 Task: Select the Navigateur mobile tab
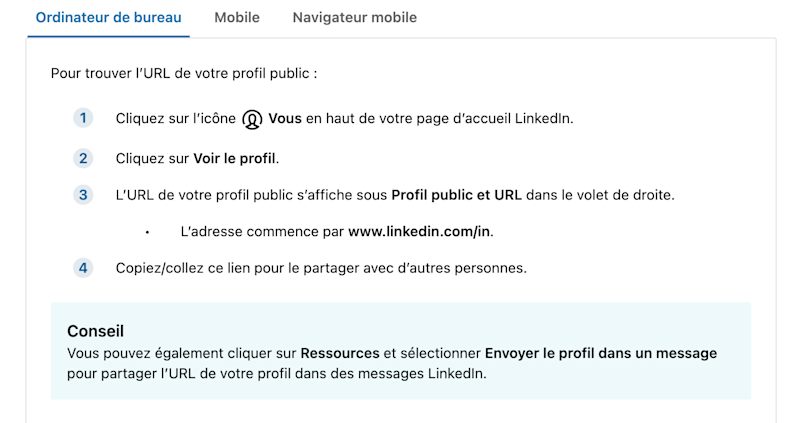(x=355, y=17)
